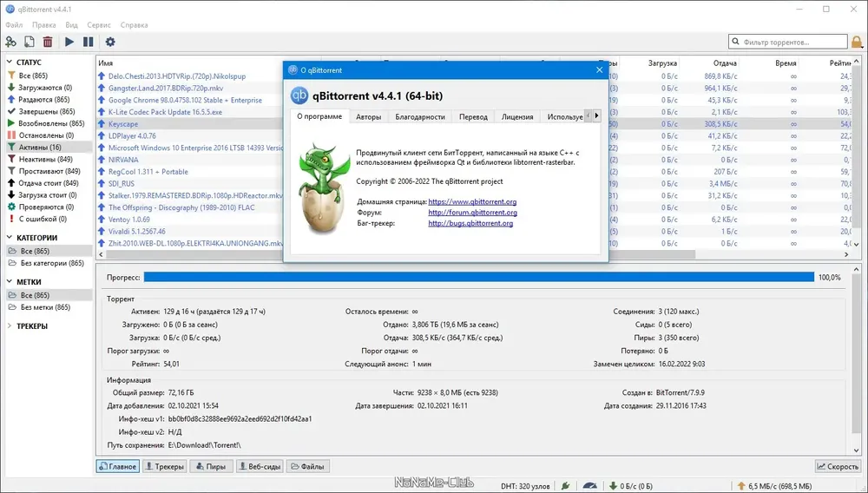Open the bugs.qbittorrent.org bug tracker link
The height and width of the screenshot is (493, 868).
(x=470, y=224)
